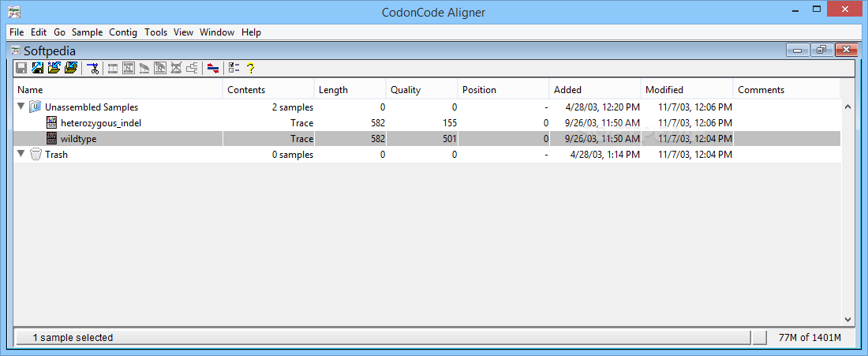
Task: Click the Assemble toolbar icon
Action: tap(113, 68)
